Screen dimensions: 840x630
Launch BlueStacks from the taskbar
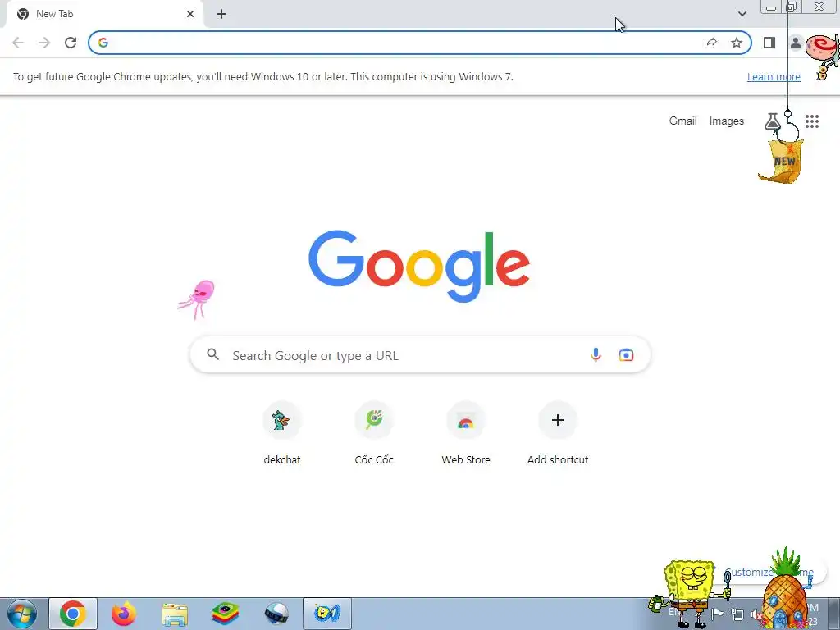tap(226, 614)
